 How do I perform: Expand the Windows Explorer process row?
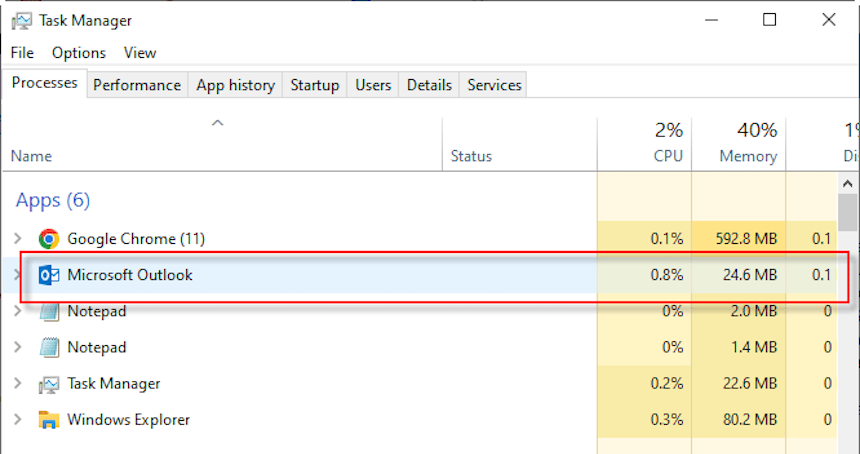(18, 419)
